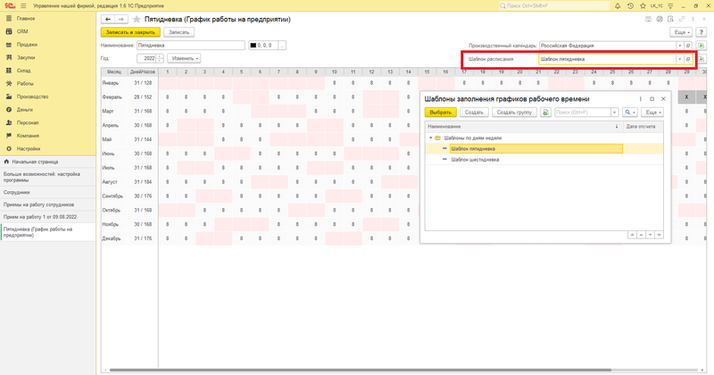
Task: Click the green refresh icon in templates dialog
Action: [546, 112]
